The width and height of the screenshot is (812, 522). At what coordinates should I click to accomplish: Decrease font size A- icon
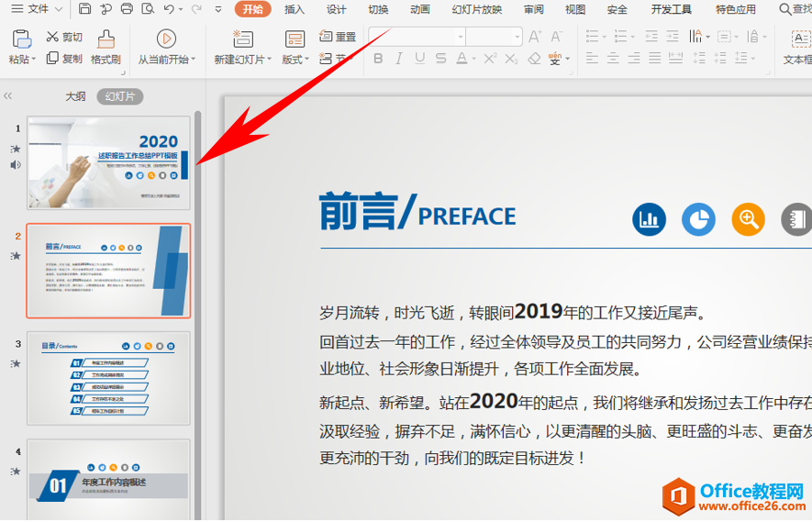coord(556,37)
